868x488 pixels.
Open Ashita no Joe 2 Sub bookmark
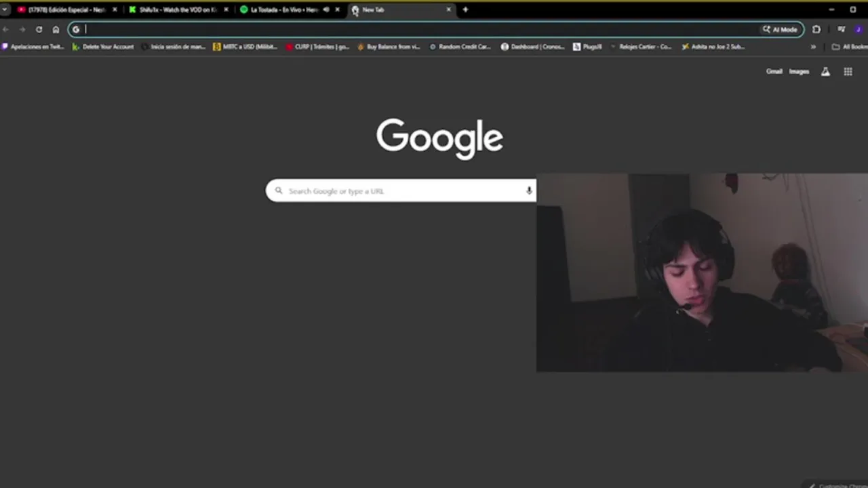(713, 47)
